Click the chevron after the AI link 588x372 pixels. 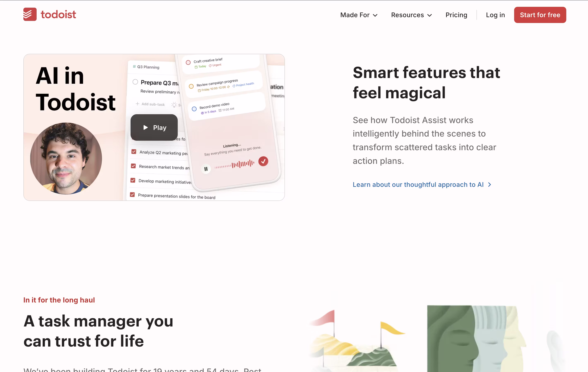489,185
